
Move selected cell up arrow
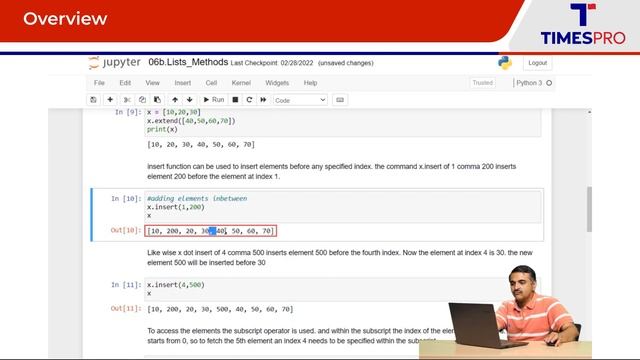click(175, 100)
